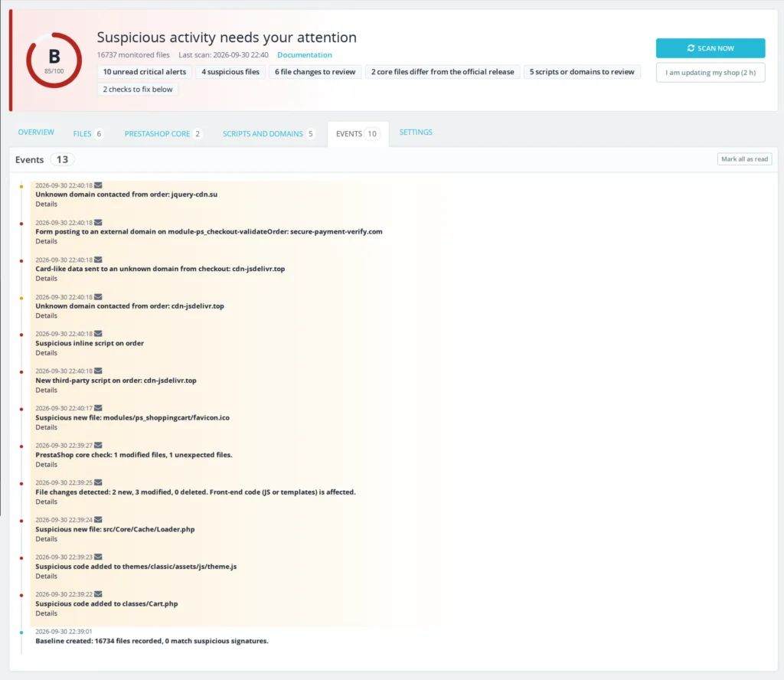The image size is (784, 680).
Task: Click 'I am updating my shop (2 h)' button
Action: coord(710,73)
